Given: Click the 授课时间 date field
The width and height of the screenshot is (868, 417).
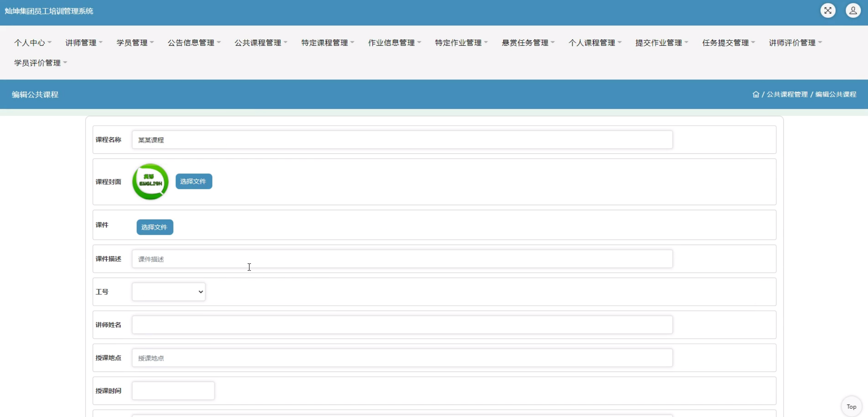Looking at the screenshot, I should coord(173,391).
